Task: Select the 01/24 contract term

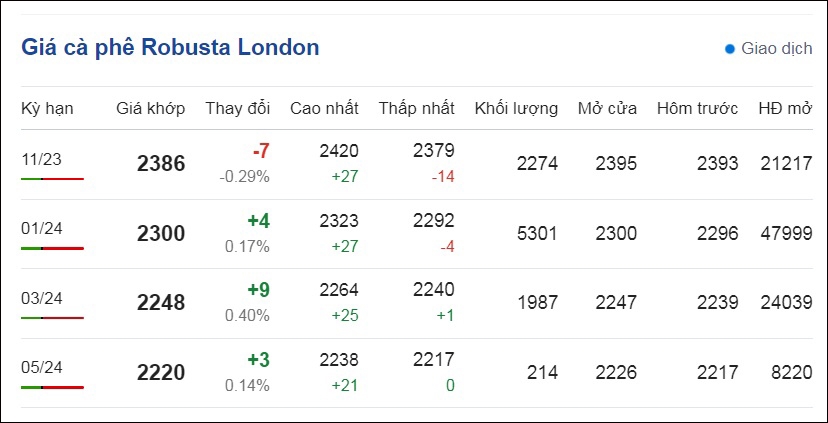Action: (42, 229)
